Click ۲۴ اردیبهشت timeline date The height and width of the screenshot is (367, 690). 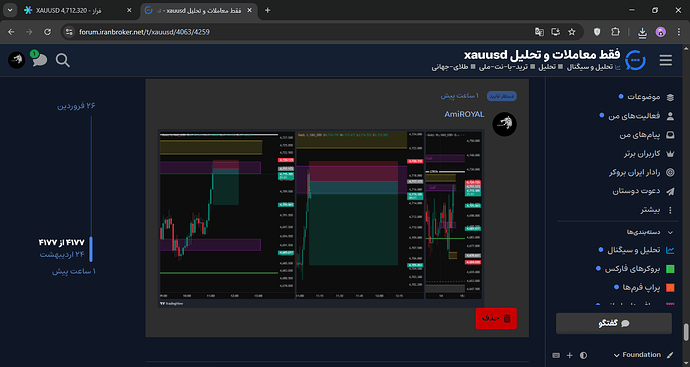tap(62, 254)
